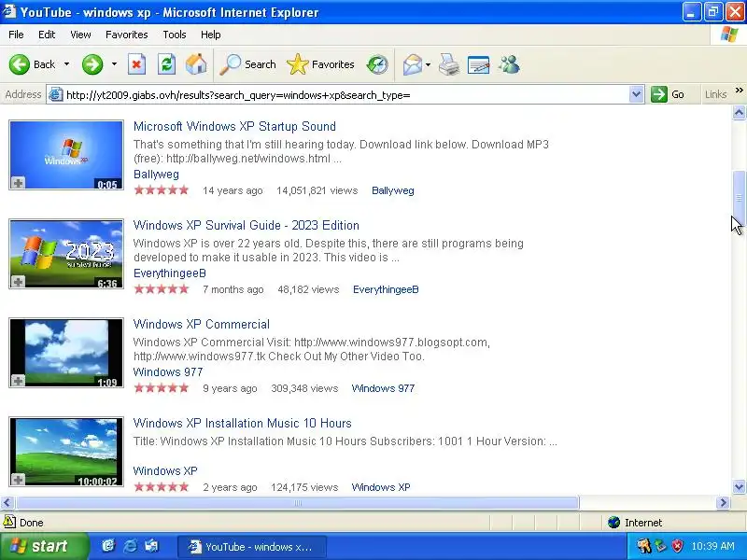Click the horizontal scrollbar right arrow
This screenshot has width=747, height=560.
pos(723,502)
